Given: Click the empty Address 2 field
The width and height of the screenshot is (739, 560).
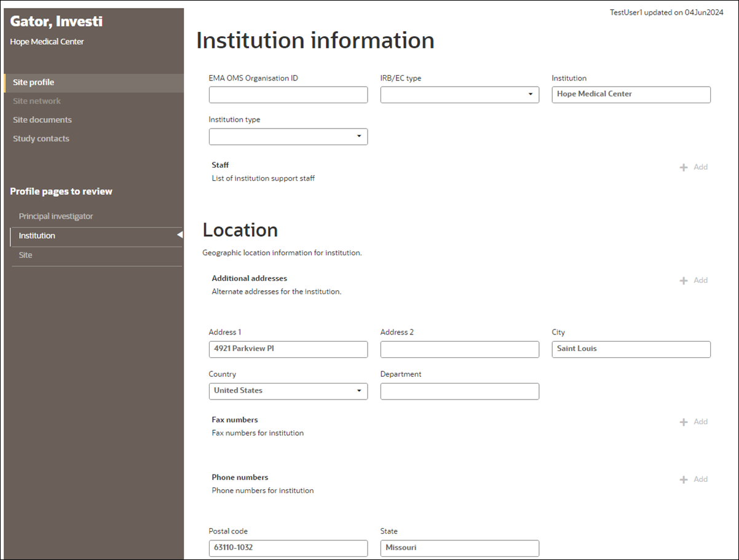Looking at the screenshot, I should (x=460, y=349).
